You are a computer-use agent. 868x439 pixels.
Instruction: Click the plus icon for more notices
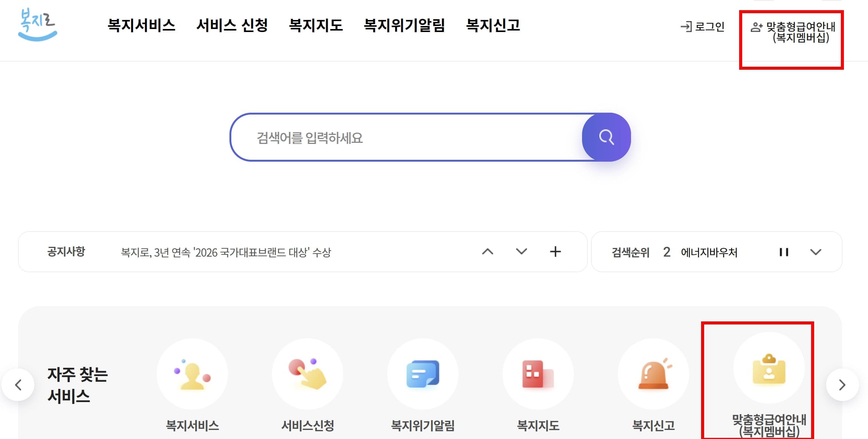tap(555, 251)
